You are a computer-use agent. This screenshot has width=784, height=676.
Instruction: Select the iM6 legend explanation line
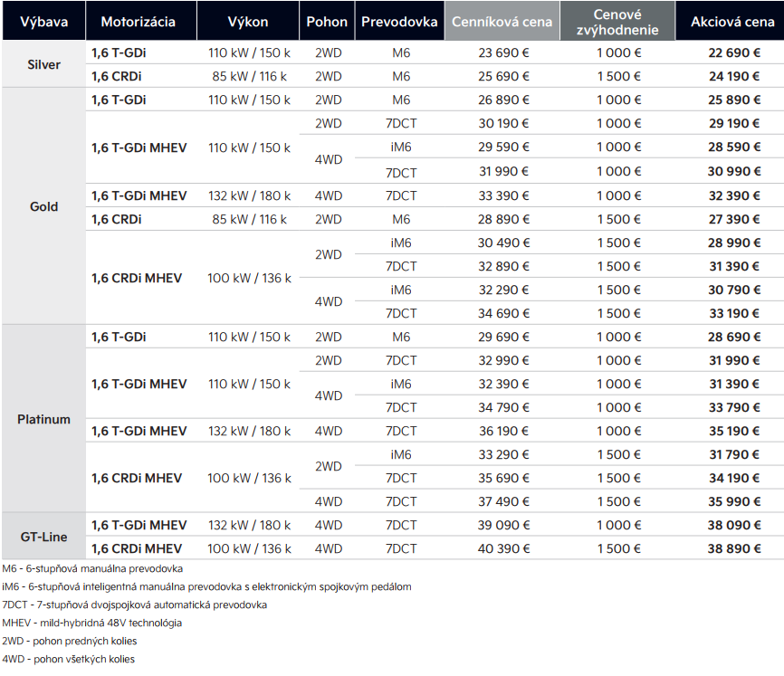[x=206, y=586]
